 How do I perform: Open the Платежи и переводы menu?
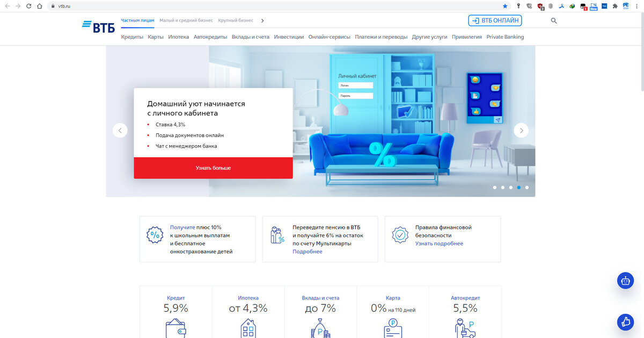tap(382, 37)
